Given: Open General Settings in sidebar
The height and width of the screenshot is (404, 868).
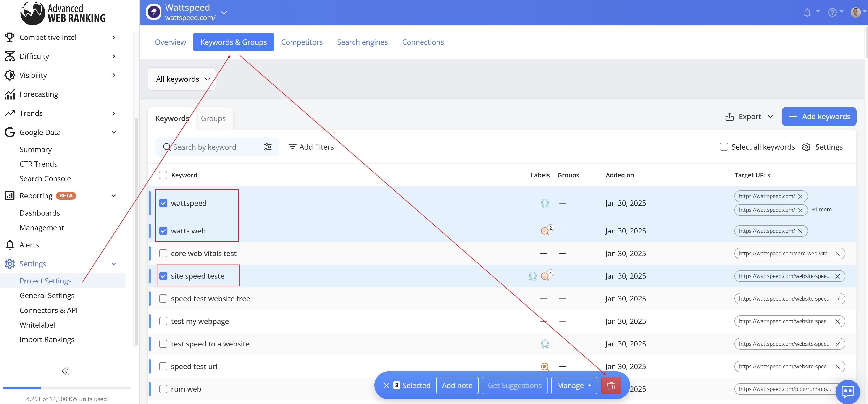Looking at the screenshot, I should [47, 296].
